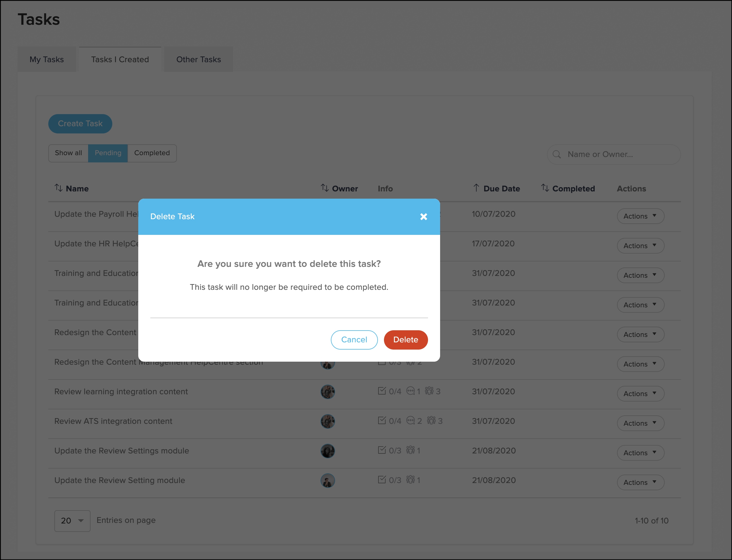Sort by the Owner column arrows
The height and width of the screenshot is (560, 732).
coord(325,188)
